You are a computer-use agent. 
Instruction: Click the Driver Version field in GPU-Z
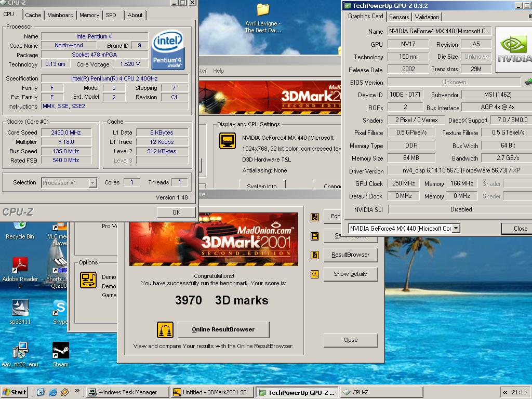460,170
